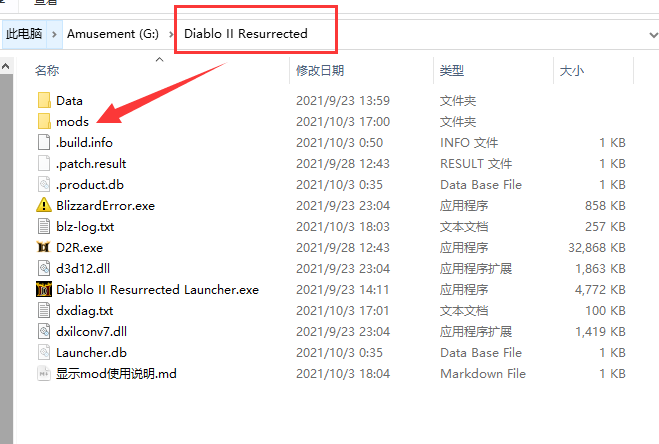Navigate to Amusement (G:) in address bar

(x=113, y=34)
